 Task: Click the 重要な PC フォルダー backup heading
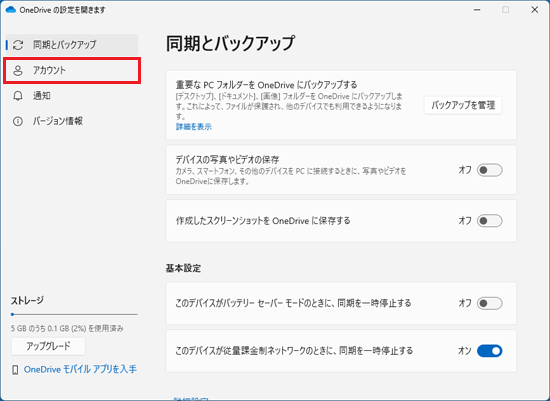[267, 85]
